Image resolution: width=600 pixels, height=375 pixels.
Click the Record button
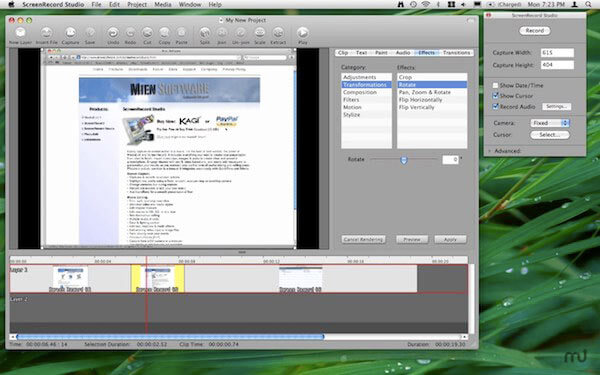tap(535, 31)
